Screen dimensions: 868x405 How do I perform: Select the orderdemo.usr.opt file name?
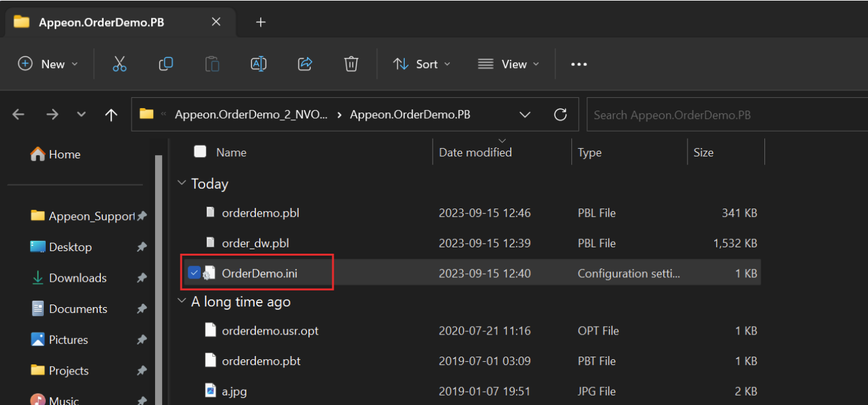click(x=270, y=331)
